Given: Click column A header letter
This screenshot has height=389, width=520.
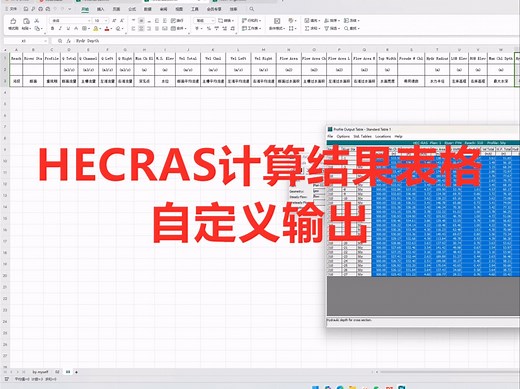Looking at the screenshot, I should [x=16, y=50].
